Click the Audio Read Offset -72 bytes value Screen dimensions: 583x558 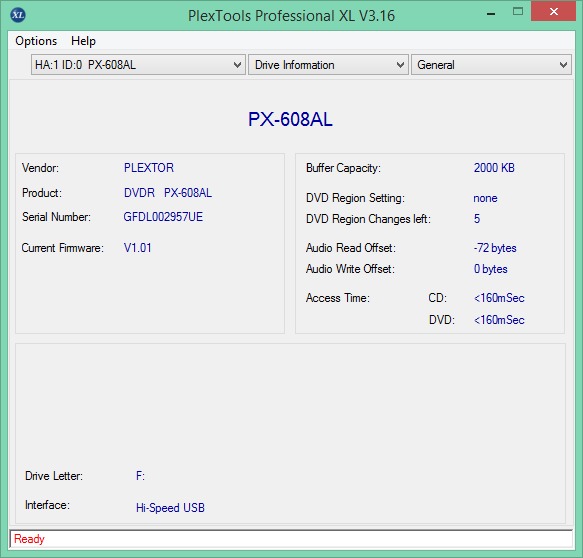coord(495,248)
